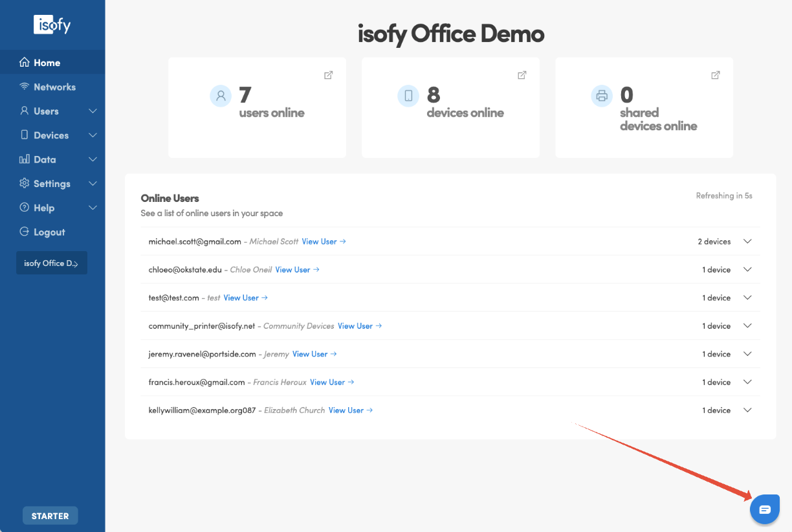Image resolution: width=792 pixels, height=532 pixels.
Task: Click the phone icon in the devices online card
Action: (408, 96)
